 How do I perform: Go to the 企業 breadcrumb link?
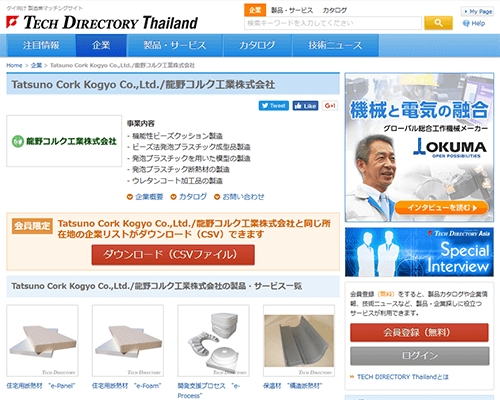[36, 65]
